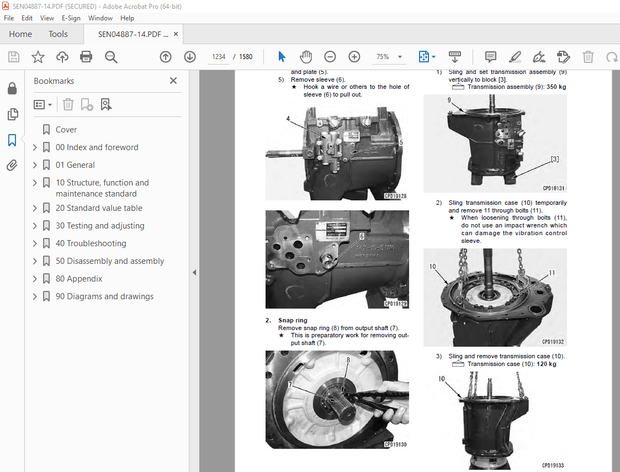Click the page number input field
The width and height of the screenshot is (620, 472).
pos(218,57)
